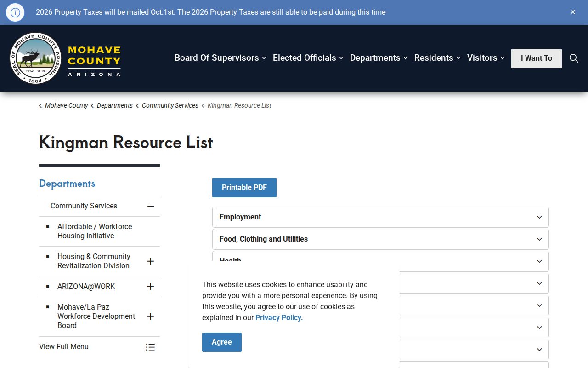
Task: Go to Mohave County breadcrumb
Action: point(66,105)
